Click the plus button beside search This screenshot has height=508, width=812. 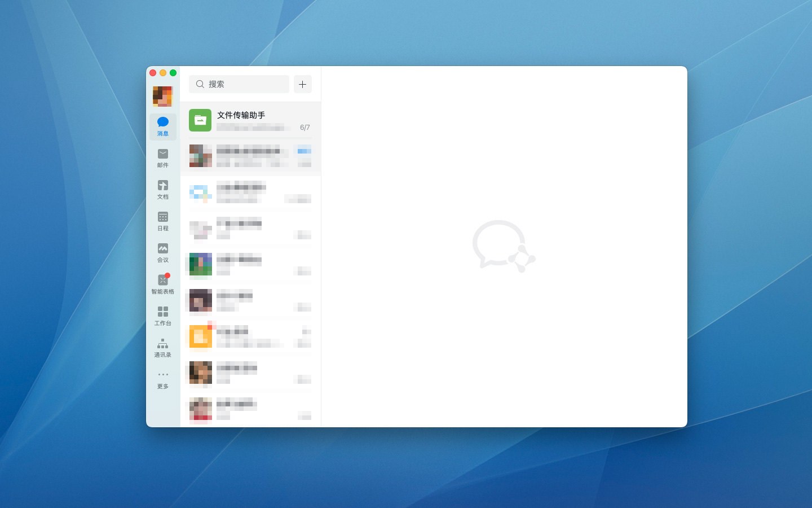[303, 84]
